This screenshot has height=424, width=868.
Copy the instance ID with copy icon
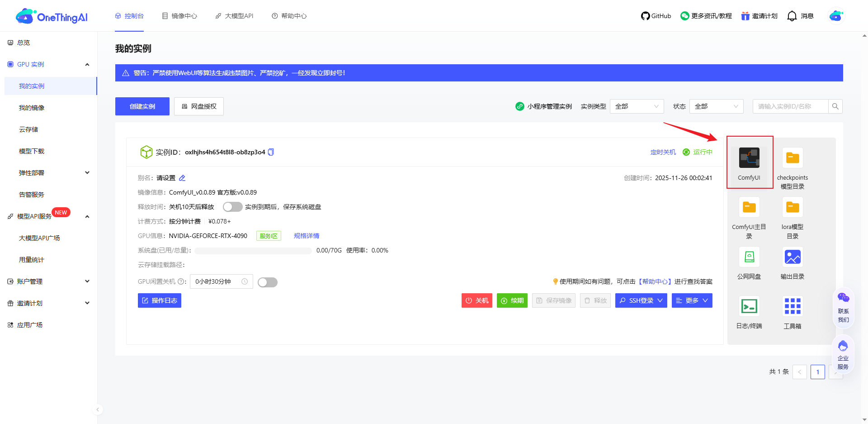271,152
